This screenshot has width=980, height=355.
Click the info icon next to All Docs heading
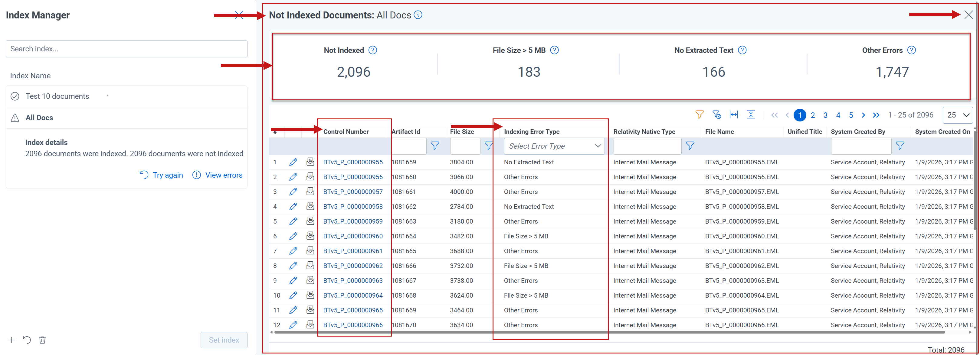point(418,15)
